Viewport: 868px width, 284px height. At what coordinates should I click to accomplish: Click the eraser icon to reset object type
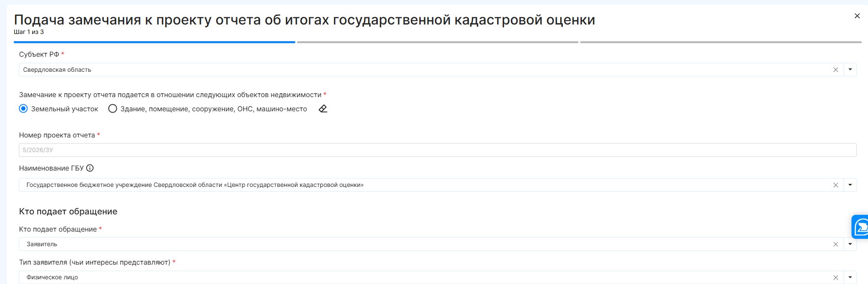[323, 109]
